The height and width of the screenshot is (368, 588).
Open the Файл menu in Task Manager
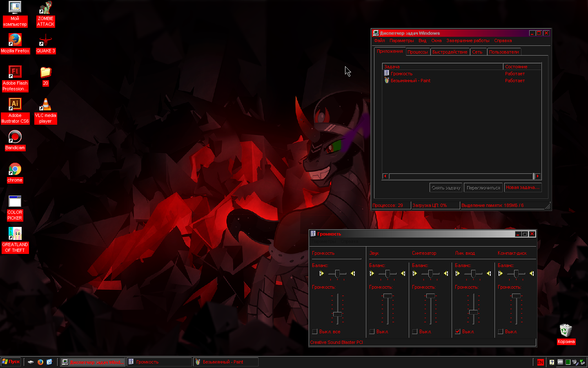click(x=379, y=40)
